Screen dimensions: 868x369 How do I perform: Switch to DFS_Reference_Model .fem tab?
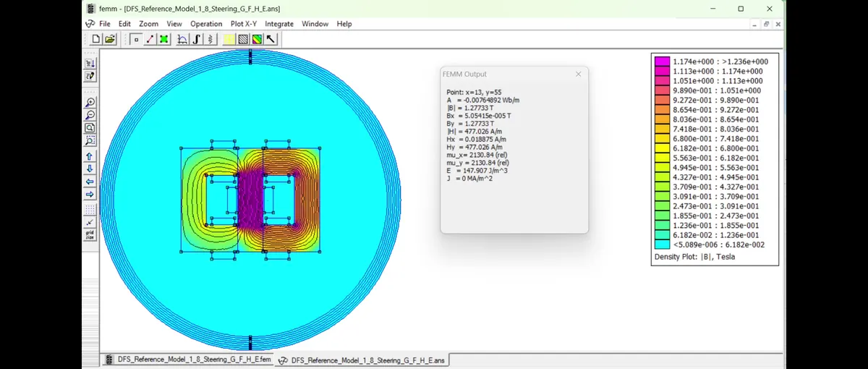click(x=187, y=360)
